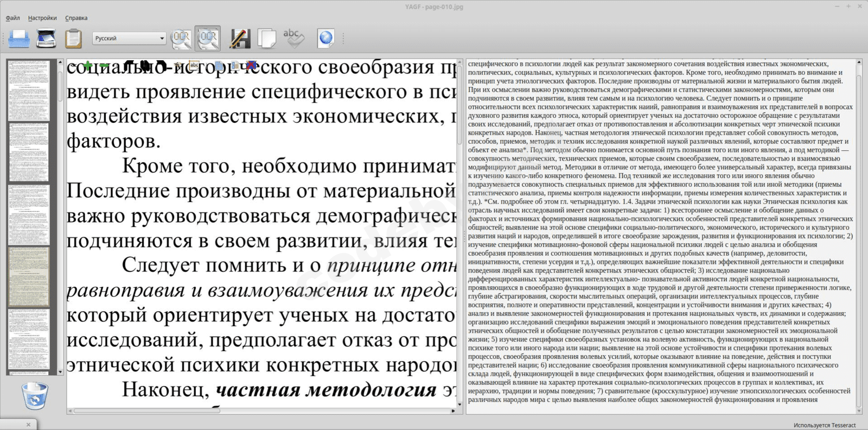Click the globe icon in toolbar
Screen dimensions: 868x430
(325, 39)
